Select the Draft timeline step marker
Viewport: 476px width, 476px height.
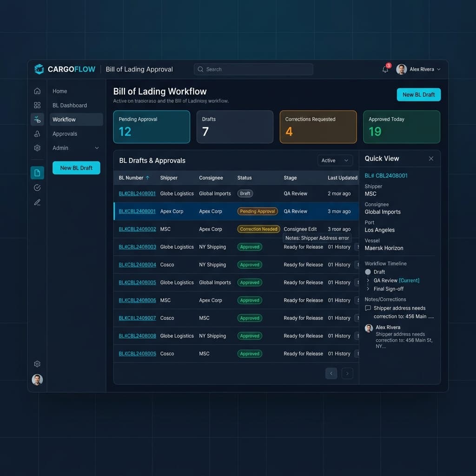[x=368, y=272]
